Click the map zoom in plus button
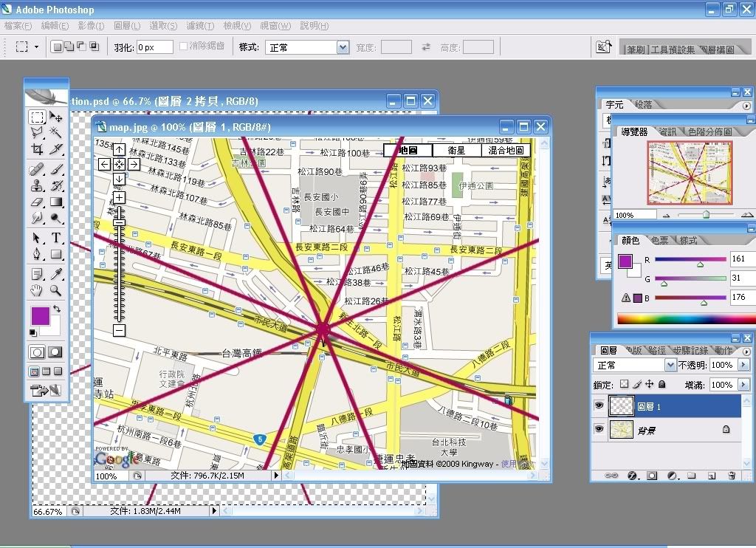Image resolution: width=756 pixels, height=548 pixels. 119,198
